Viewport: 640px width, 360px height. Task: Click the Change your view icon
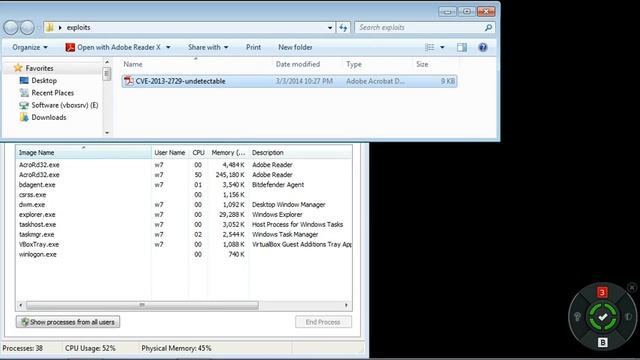[x=429, y=47]
